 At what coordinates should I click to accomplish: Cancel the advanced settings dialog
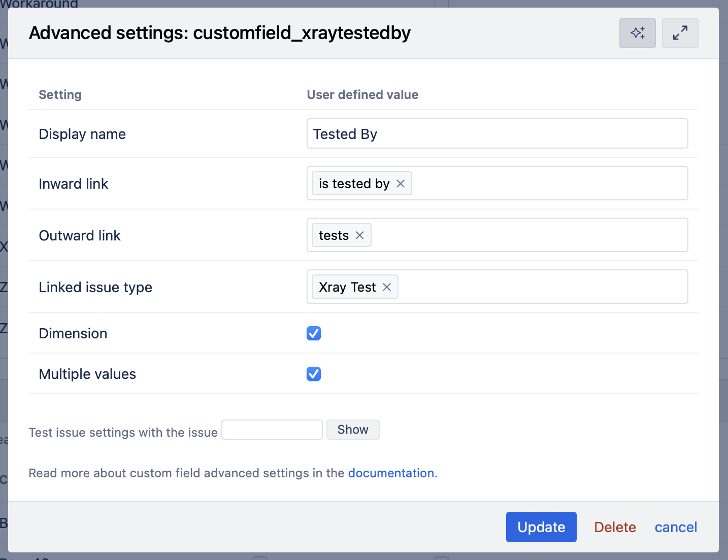[676, 527]
